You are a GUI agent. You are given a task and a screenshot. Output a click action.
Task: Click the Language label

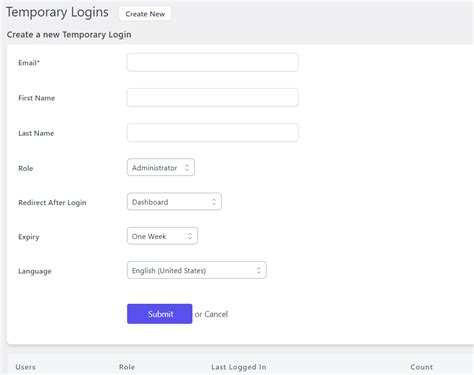pyautogui.click(x=35, y=271)
